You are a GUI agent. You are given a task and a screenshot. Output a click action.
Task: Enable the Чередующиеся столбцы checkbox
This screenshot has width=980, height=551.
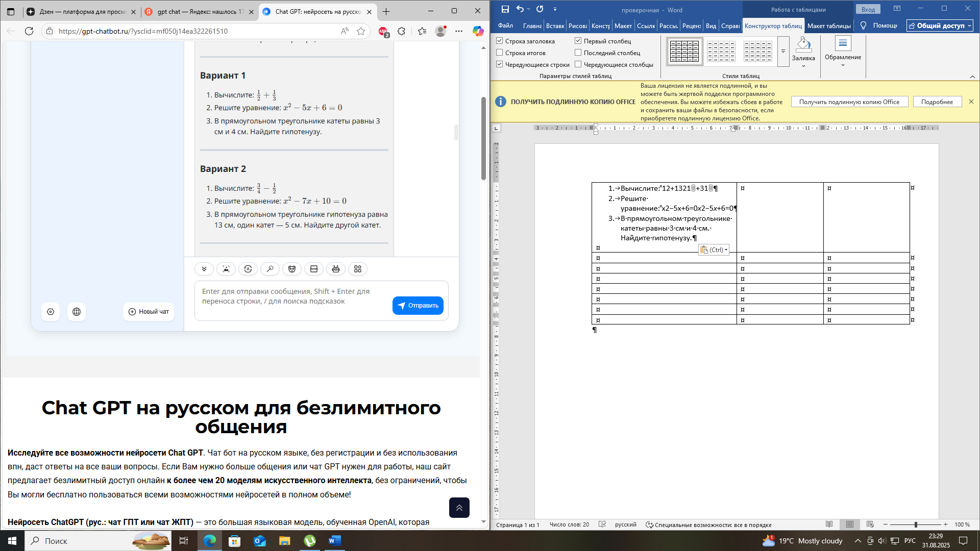[578, 64]
